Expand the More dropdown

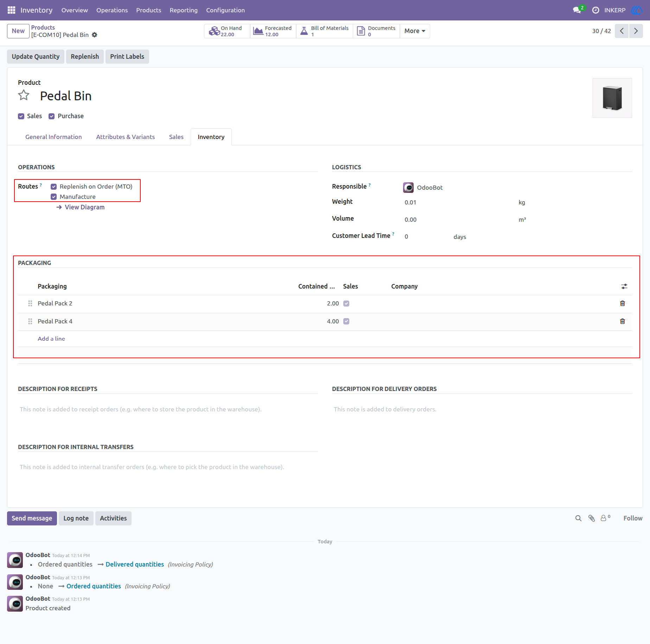coord(415,31)
